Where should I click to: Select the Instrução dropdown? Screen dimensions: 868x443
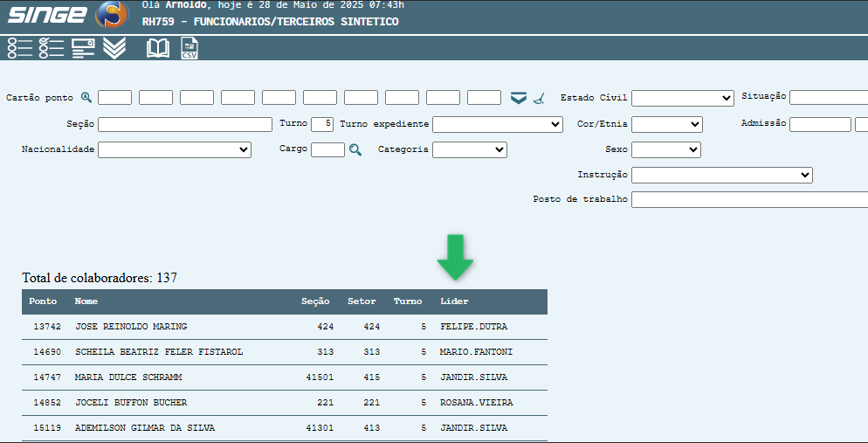[x=721, y=176]
